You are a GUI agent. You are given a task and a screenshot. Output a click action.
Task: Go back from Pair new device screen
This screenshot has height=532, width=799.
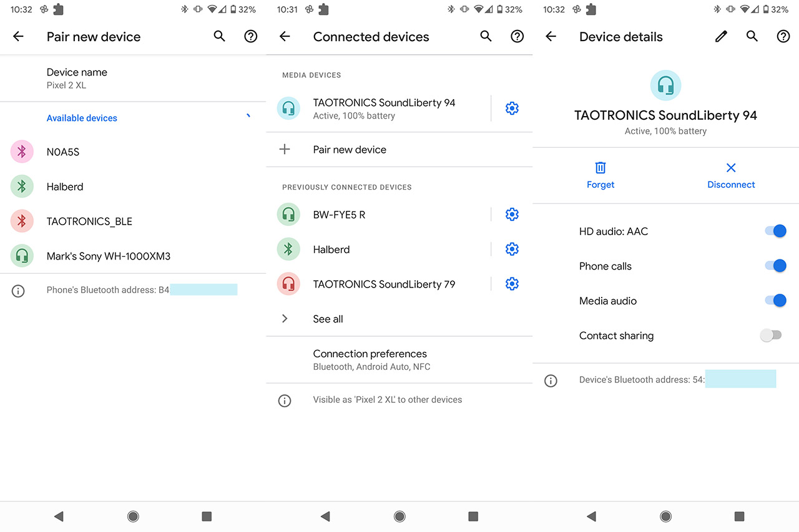click(x=18, y=37)
